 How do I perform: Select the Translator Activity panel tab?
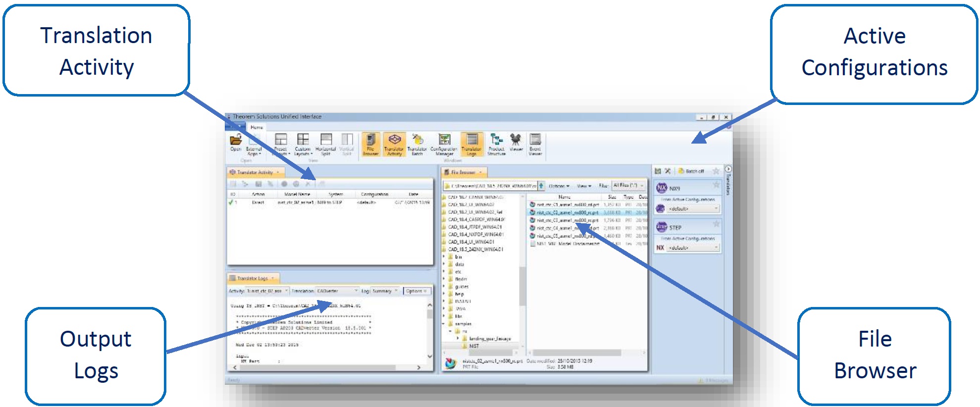255,172
